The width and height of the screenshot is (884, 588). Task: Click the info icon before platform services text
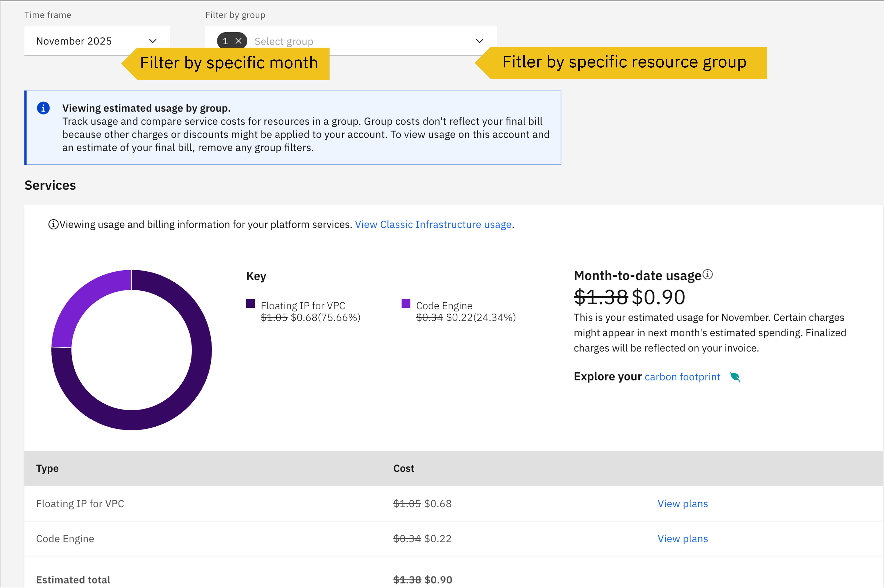53,224
